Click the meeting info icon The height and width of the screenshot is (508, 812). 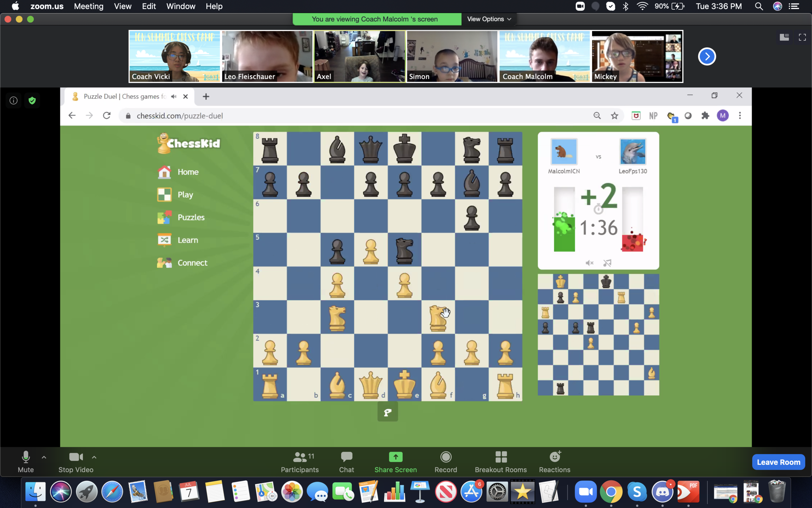pyautogui.click(x=13, y=100)
